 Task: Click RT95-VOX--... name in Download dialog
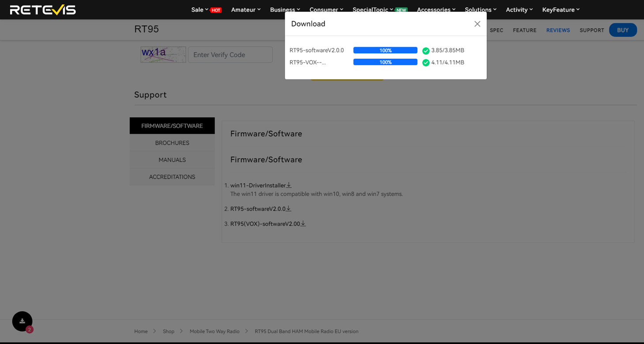(308, 62)
